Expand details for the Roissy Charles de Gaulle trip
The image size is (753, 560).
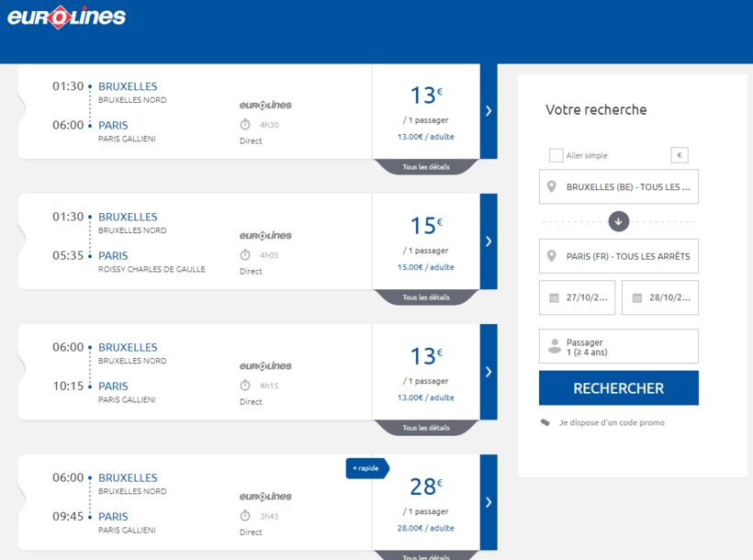pos(426,297)
